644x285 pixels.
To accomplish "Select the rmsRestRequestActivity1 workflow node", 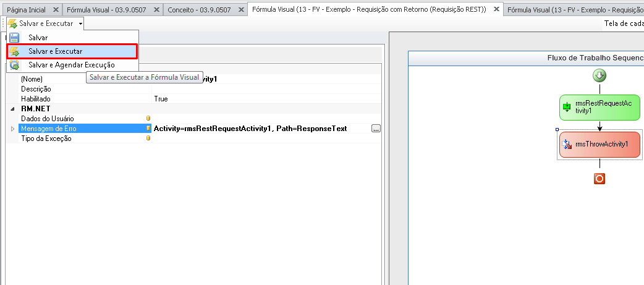I will point(600,108).
